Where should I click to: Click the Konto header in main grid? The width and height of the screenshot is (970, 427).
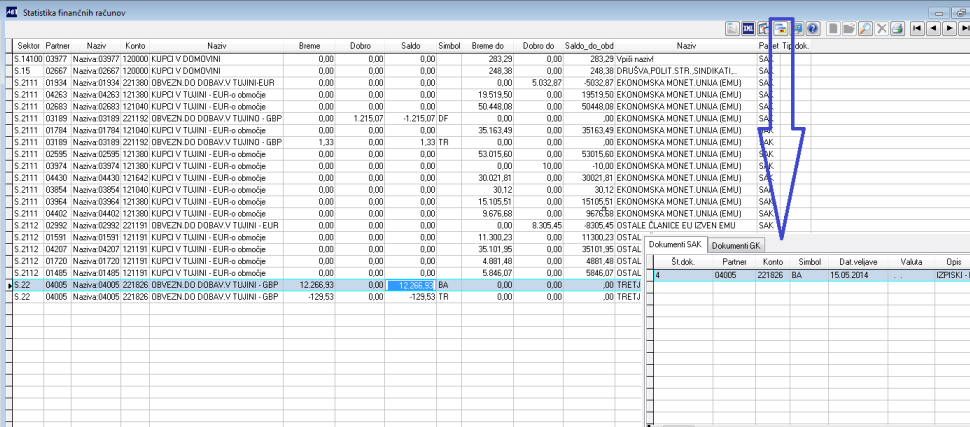135,46
